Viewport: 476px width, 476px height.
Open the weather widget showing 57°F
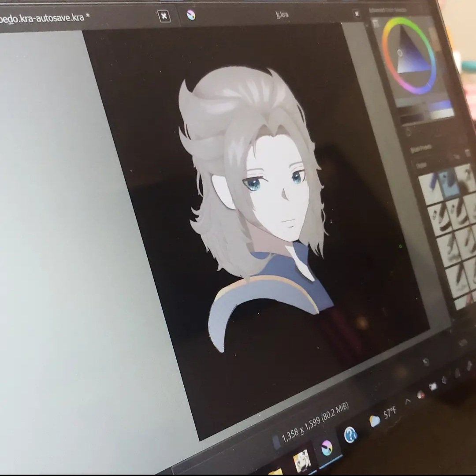click(x=383, y=416)
